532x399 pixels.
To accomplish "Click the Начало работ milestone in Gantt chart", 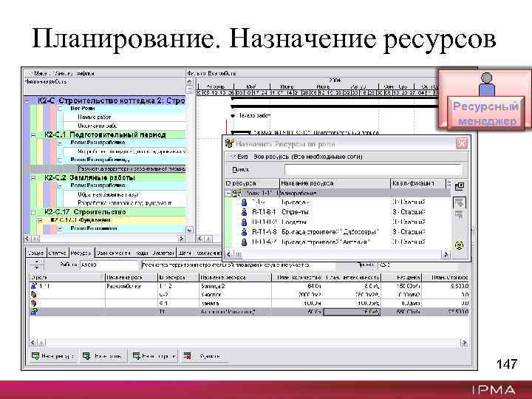I will tap(233, 116).
